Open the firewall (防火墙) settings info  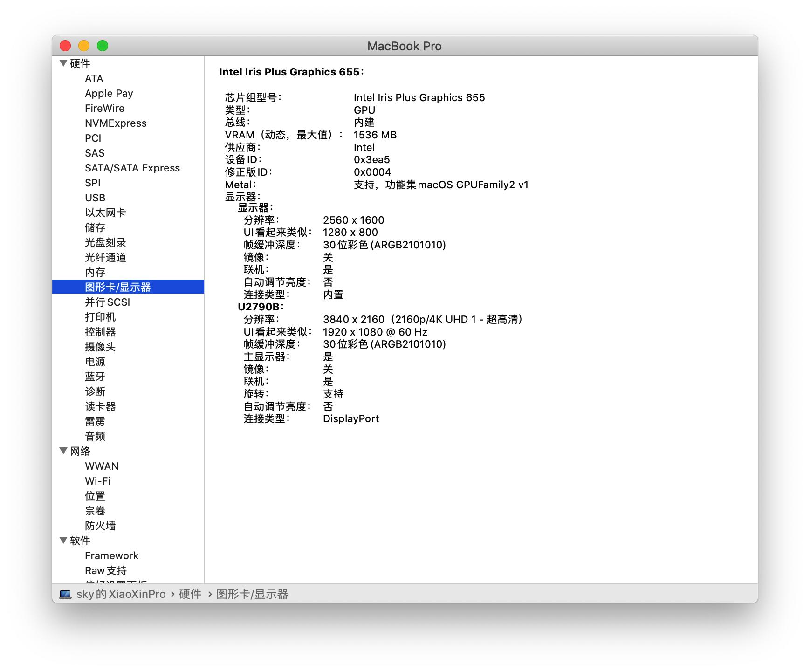pos(100,526)
